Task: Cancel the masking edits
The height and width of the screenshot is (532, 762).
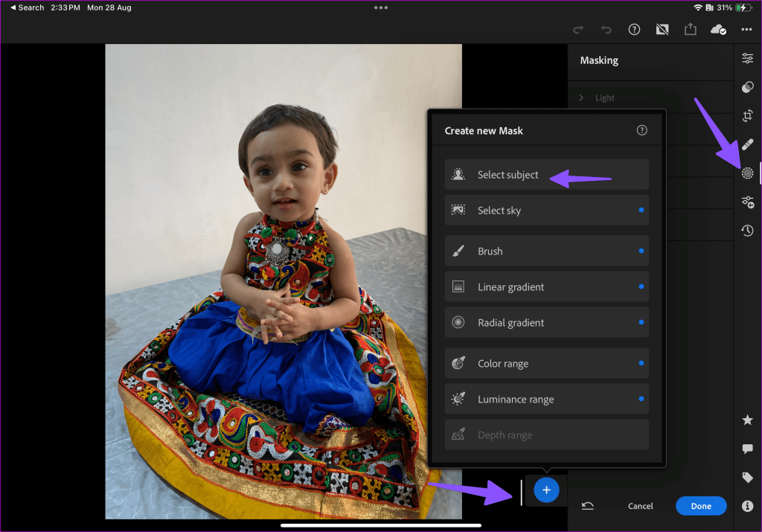Action: pos(640,505)
